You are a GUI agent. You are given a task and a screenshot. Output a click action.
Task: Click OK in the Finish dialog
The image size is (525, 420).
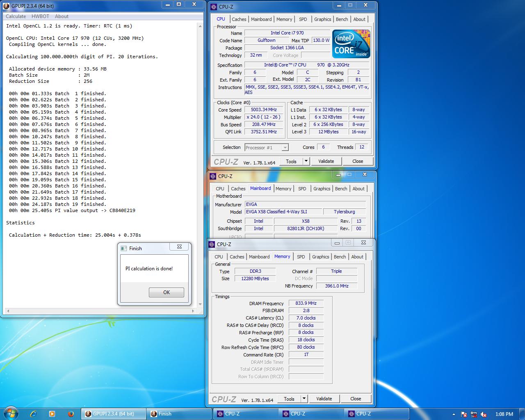click(167, 292)
